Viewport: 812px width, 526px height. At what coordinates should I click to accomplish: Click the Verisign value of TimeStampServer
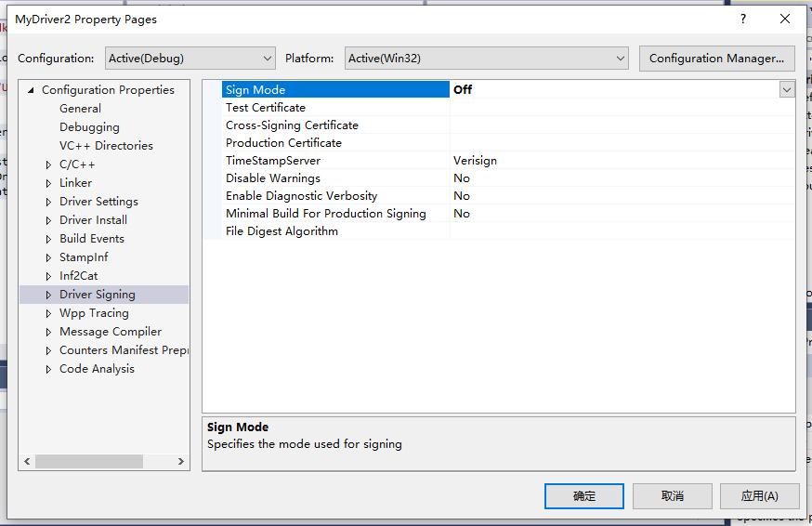point(475,161)
